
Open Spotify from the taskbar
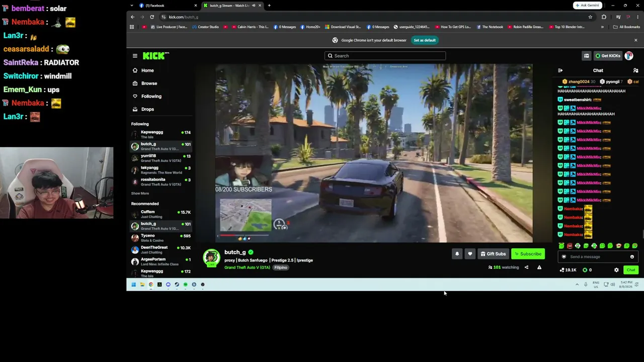pyautogui.click(x=185, y=285)
